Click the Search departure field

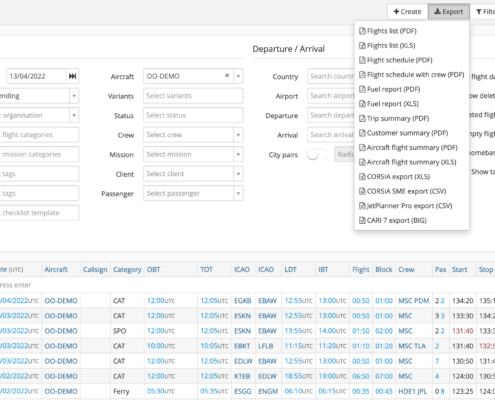click(x=331, y=115)
